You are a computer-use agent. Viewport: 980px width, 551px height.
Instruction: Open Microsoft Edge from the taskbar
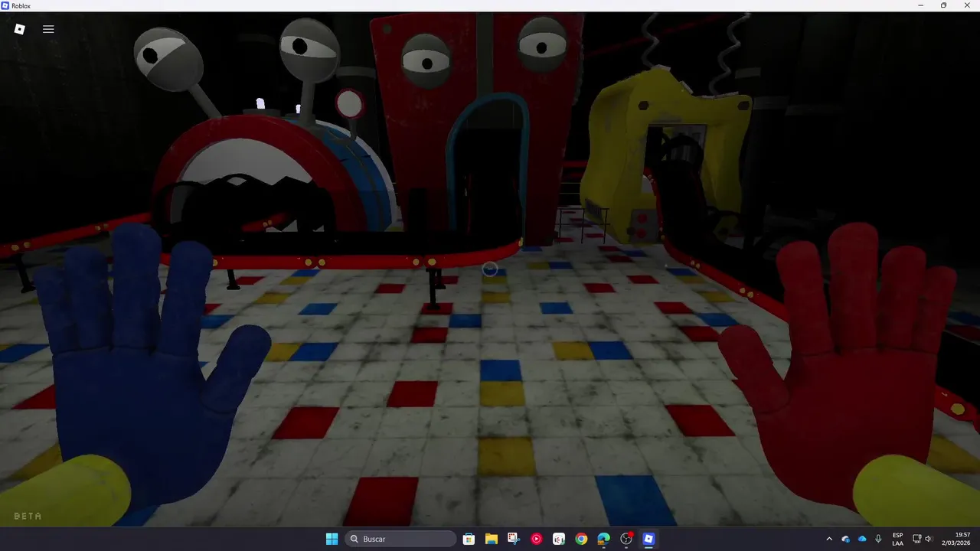tap(603, 539)
